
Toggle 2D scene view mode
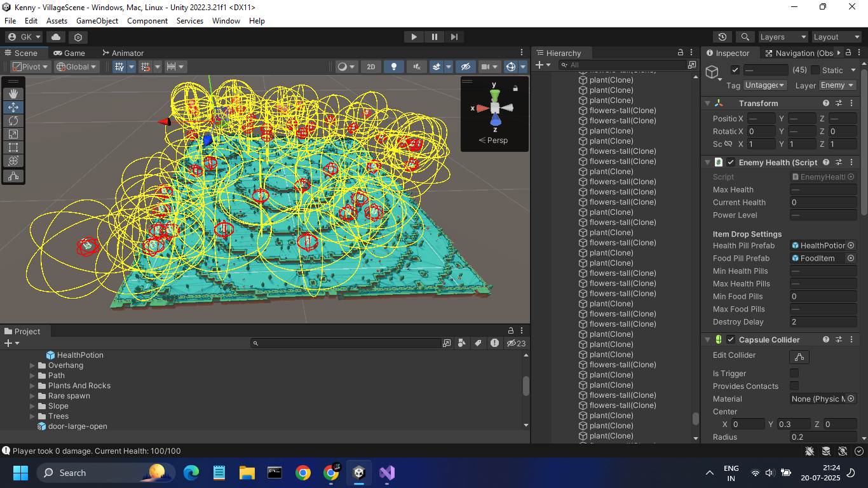pyautogui.click(x=371, y=67)
